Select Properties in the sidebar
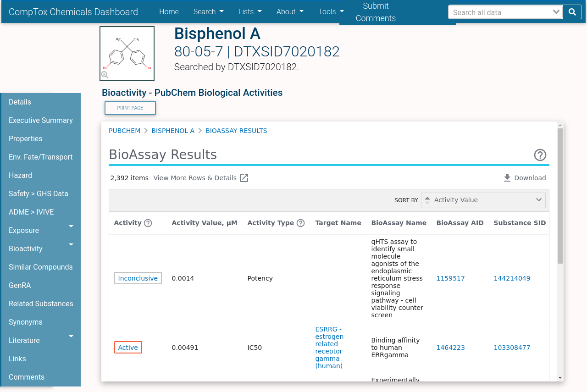Viewport: 587px width, 392px height. pyautogui.click(x=25, y=138)
